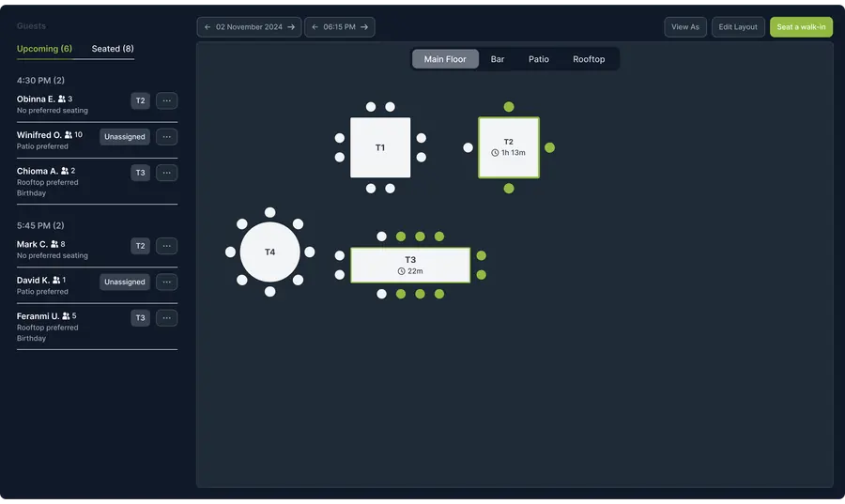The width and height of the screenshot is (845, 504).
Task: Open more options for Winifred O.
Action: click(x=166, y=137)
